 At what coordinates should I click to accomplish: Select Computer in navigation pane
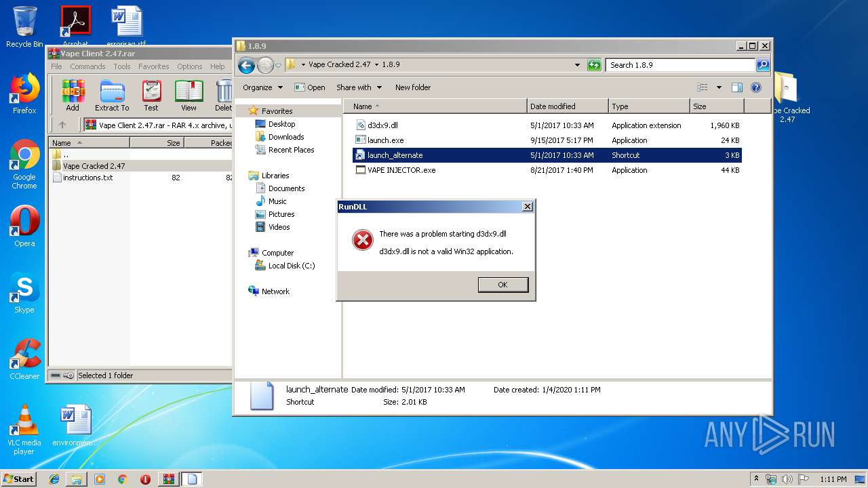coord(271,253)
